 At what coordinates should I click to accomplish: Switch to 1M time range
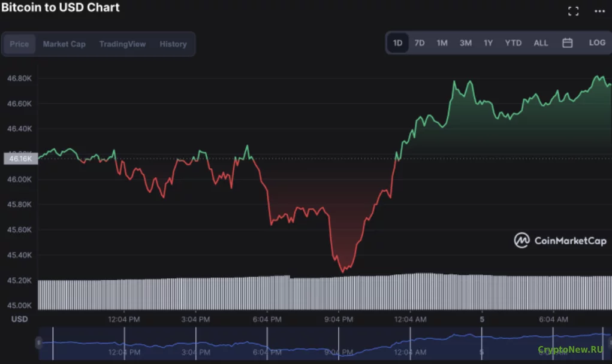tap(442, 43)
